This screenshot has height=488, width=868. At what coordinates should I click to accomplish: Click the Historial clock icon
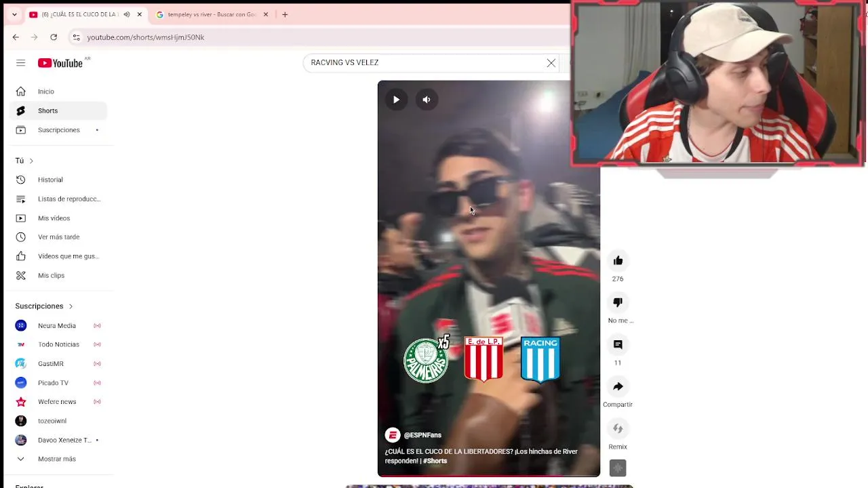pos(21,180)
